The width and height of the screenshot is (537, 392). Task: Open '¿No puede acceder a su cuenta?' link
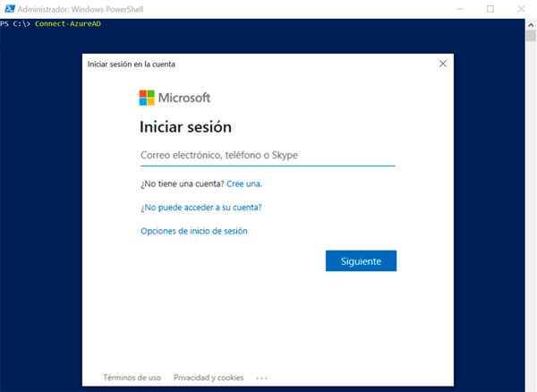point(200,207)
